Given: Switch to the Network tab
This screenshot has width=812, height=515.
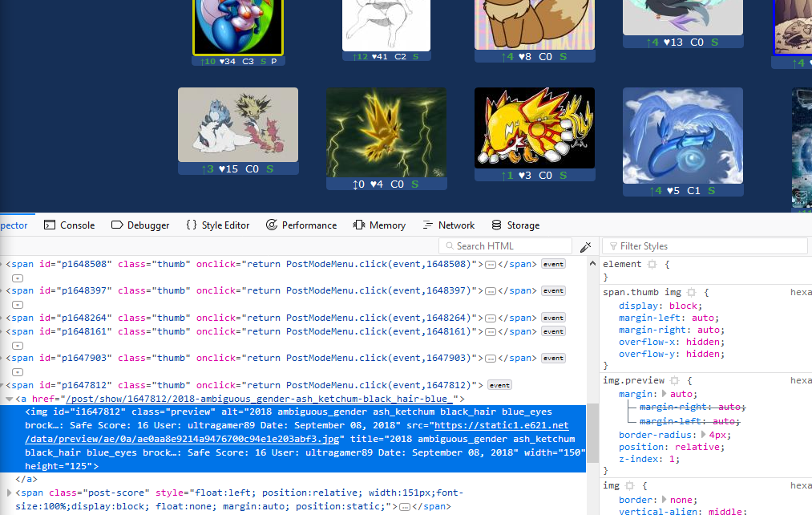Looking at the screenshot, I should (x=449, y=225).
